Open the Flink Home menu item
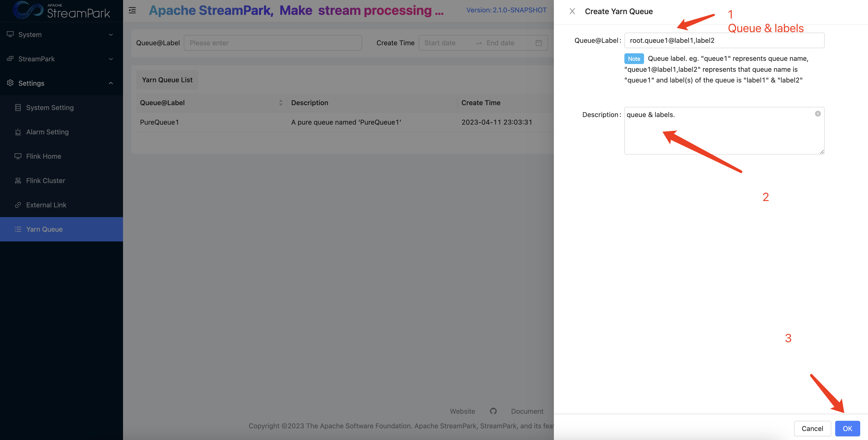Image resolution: width=868 pixels, height=440 pixels. tap(44, 156)
